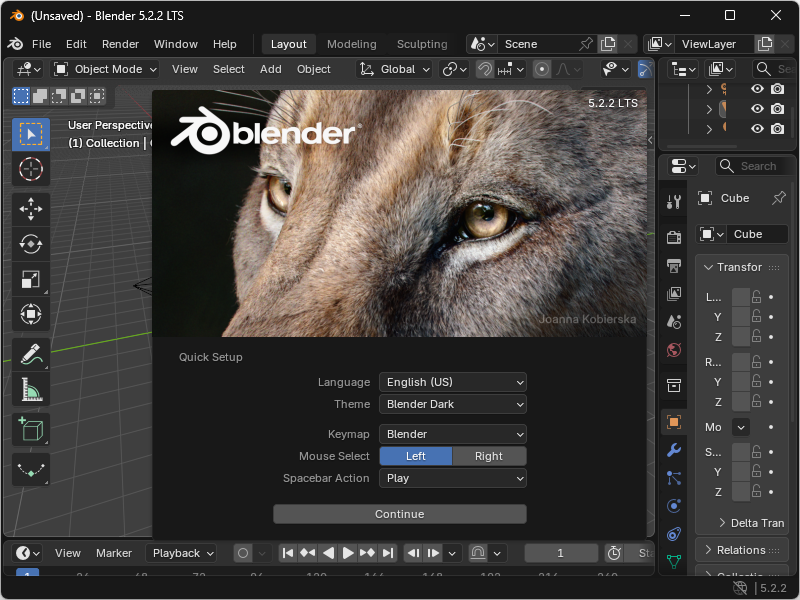800x600 pixels.
Task: Select the Transform tool
Action: 31,314
